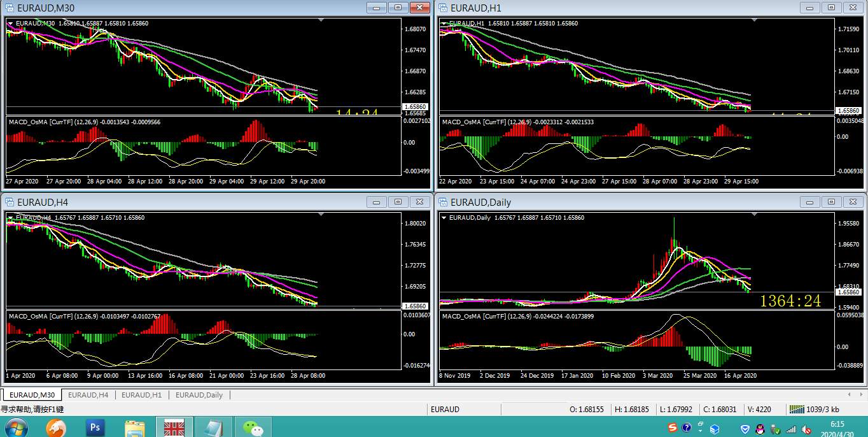Switch to the EURAUD,Daily chart tab
Viewport: 868px width, 437px height.
click(199, 395)
